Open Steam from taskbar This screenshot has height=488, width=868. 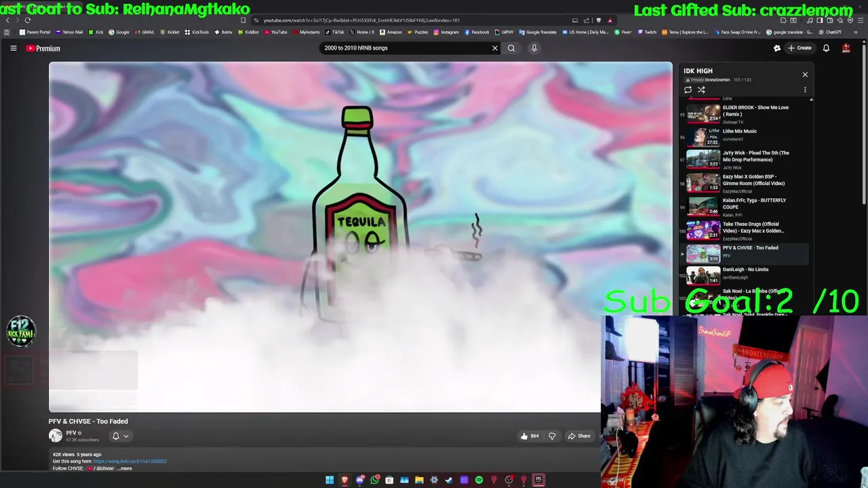449,480
